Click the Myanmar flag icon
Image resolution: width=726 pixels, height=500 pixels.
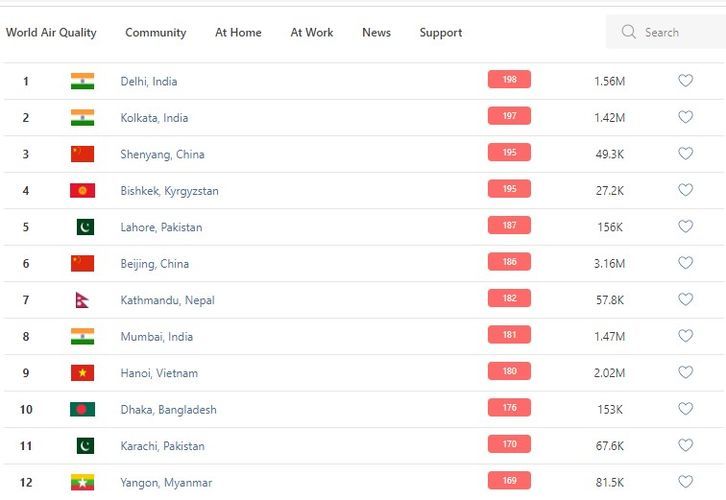pyautogui.click(x=82, y=482)
